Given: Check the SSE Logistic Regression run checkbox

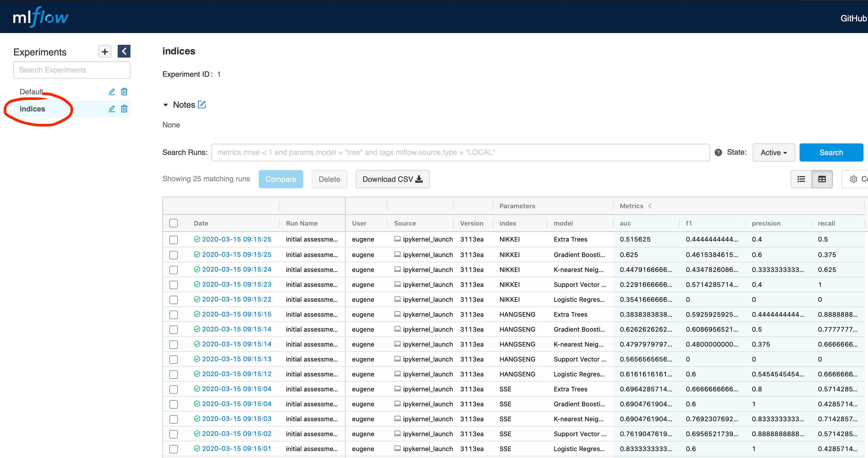Looking at the screenshot, I should pyautogui.click(x=174, y=449).
